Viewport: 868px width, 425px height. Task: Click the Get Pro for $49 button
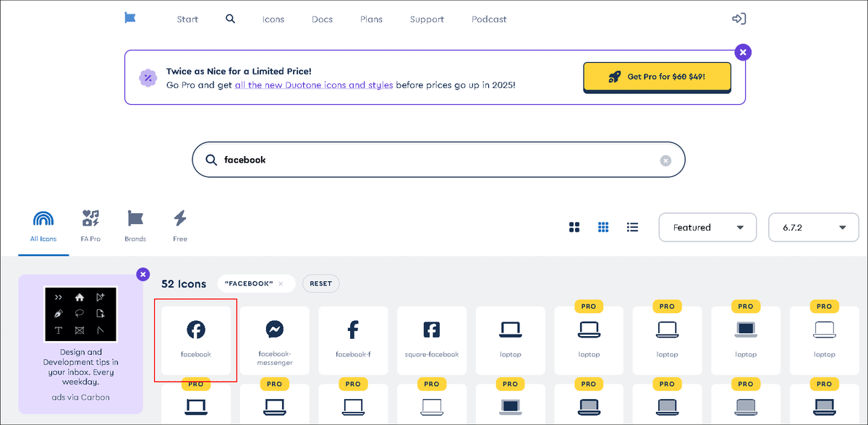point(657,77)
